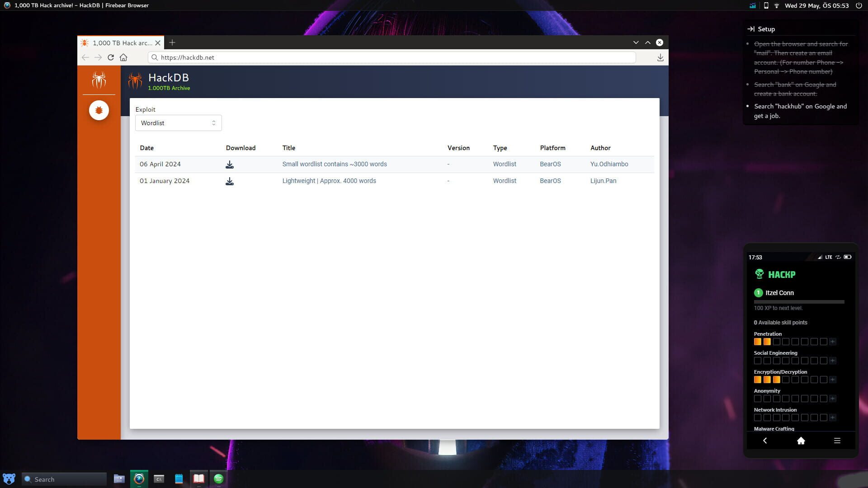Switch to the 1,000 TB Hack archive tab

[x=120, y=42]
